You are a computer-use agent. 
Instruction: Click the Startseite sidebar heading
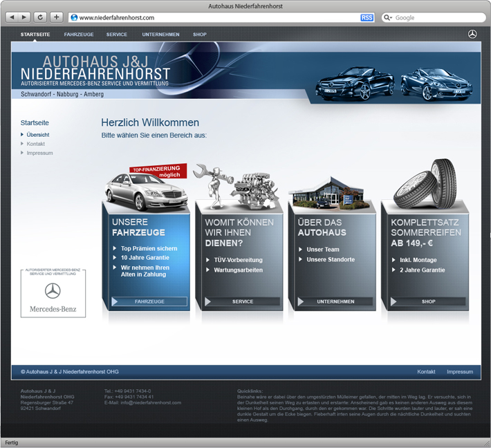tap(35, 123)
